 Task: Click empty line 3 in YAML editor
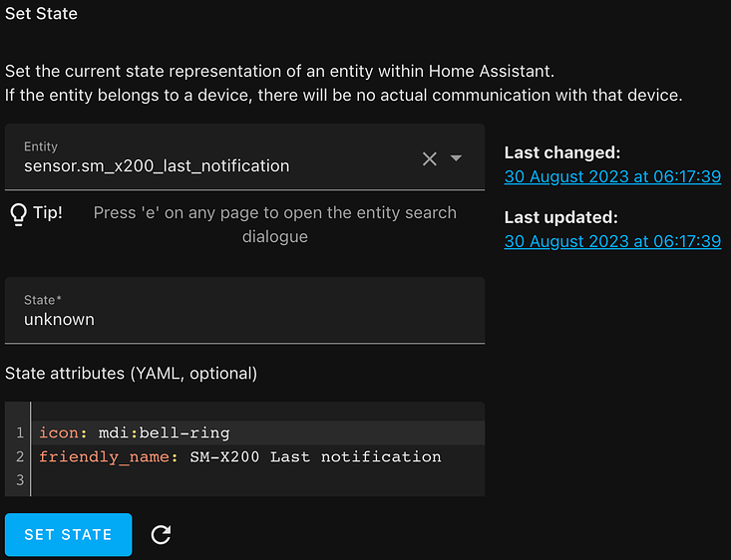coord(258,480)
